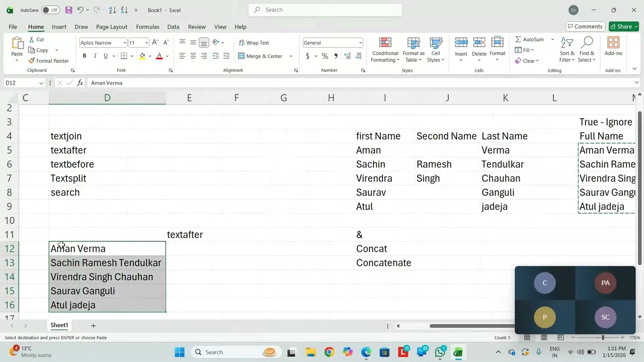Open Conditional Formatting

[x=385, y=50]
